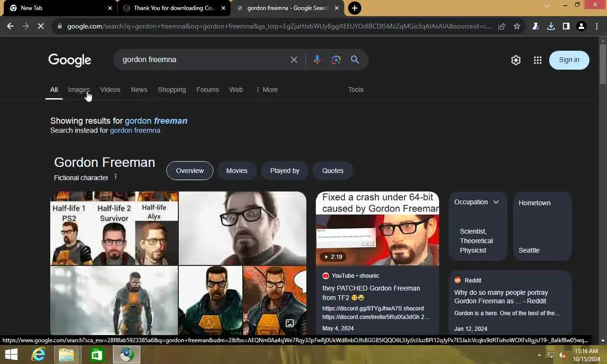Start voice search with the microphone
607x364 pixels.
coord(317,60)
